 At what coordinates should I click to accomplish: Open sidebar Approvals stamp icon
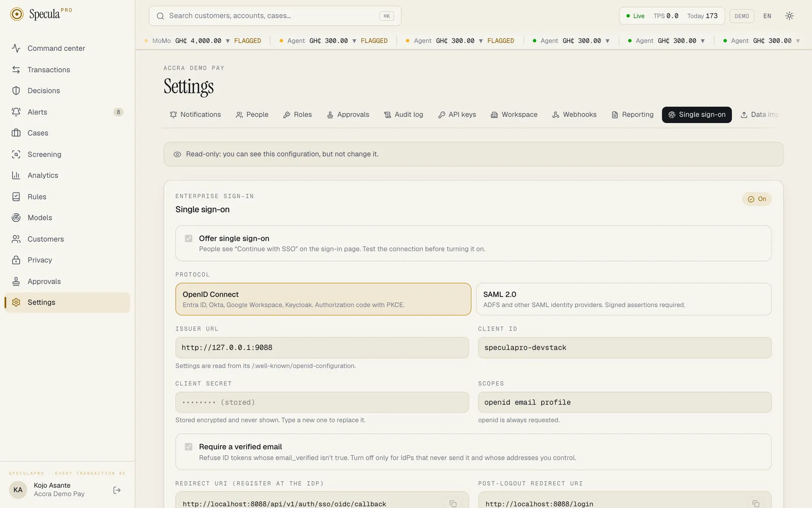pos(16,281)
